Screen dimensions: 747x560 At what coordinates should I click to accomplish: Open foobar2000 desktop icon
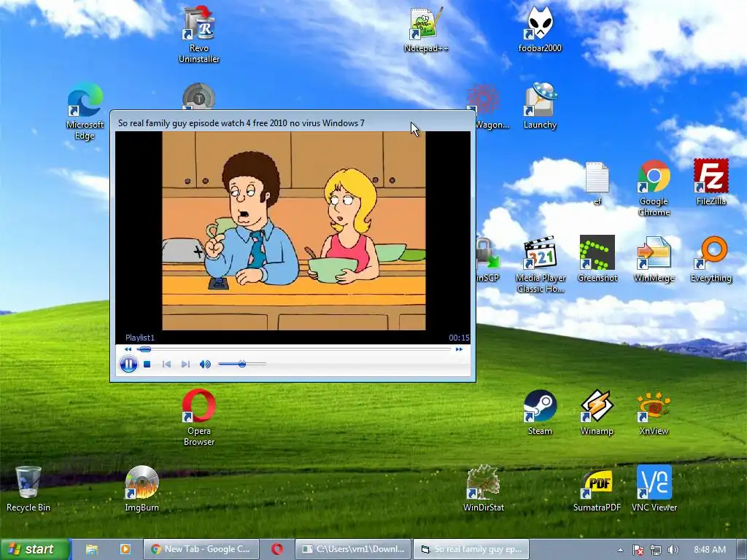[540, 29]
